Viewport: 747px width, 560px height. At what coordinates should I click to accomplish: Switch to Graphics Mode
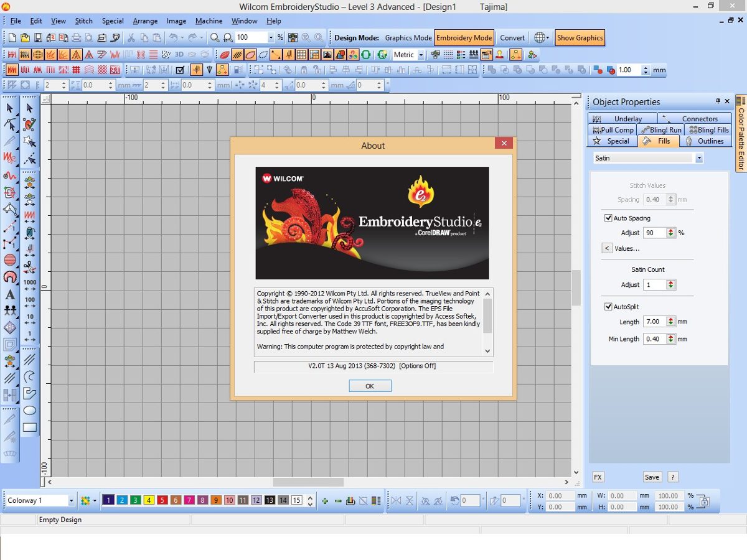coord(408,38)
